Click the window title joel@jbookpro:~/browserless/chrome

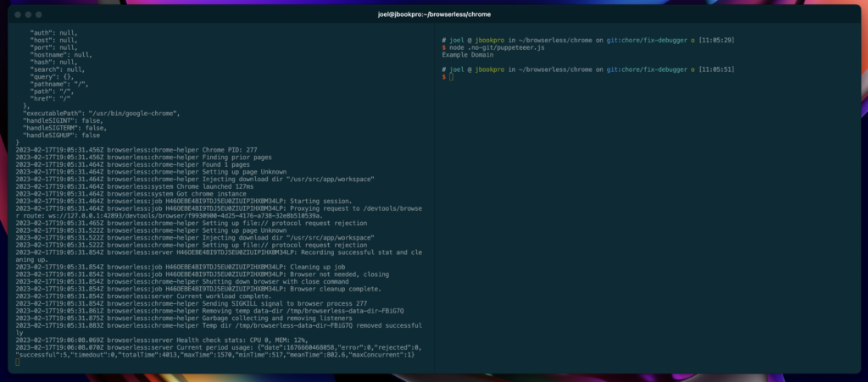(434, 15)
